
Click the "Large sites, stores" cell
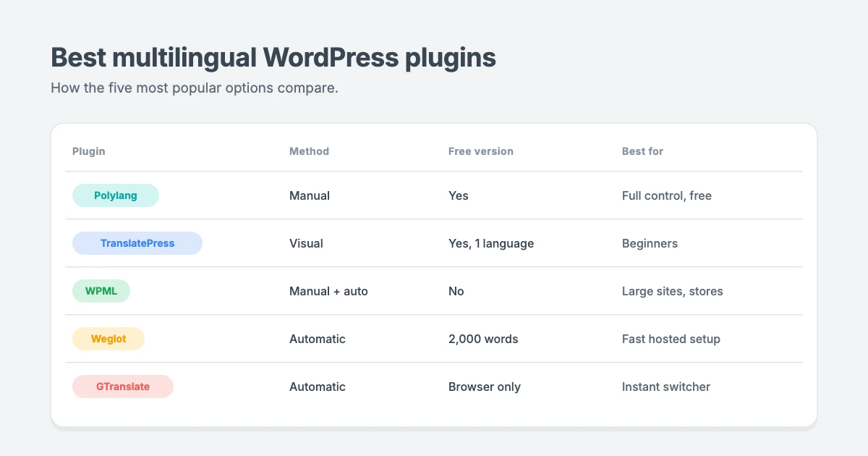coord(673,291)
